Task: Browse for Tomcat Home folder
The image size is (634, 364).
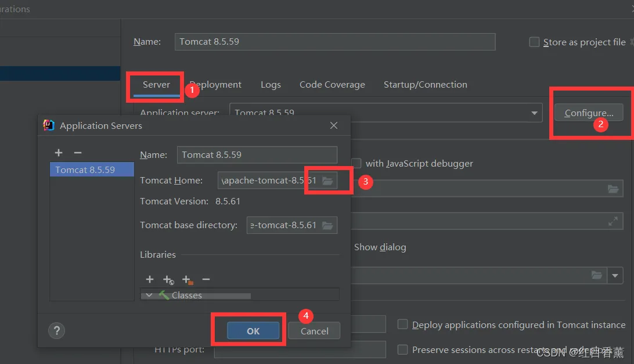Action: [x=327, y=181]
